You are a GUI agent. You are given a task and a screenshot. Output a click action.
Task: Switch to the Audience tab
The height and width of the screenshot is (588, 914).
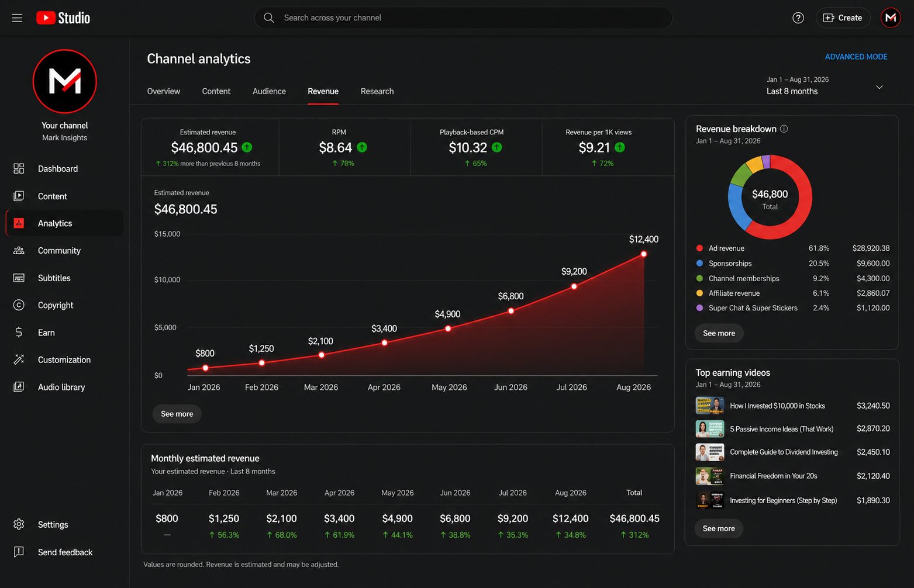pyautogui.click(x=269, y=91)
